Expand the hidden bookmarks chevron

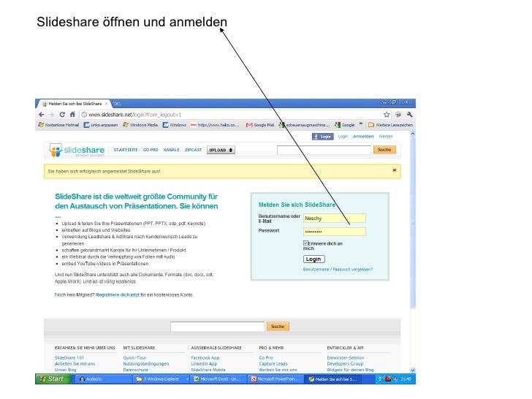361,124
